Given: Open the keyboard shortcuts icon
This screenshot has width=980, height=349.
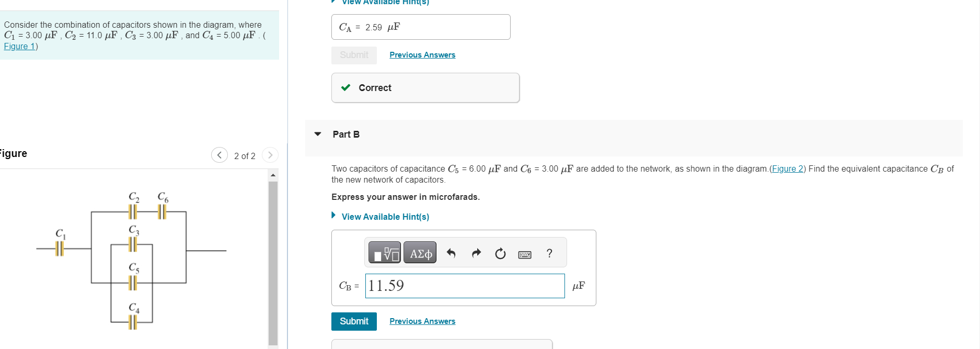Looking at the screenshot, I should (x=525, y=254).
